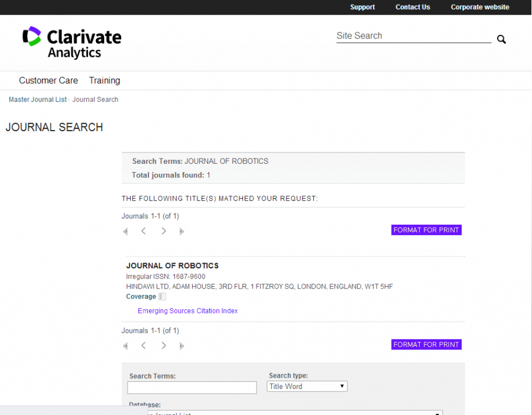The width and height of the screenshot is (532, 415).
Task: Open the Search type dropdown
Action: pos(307,387)
